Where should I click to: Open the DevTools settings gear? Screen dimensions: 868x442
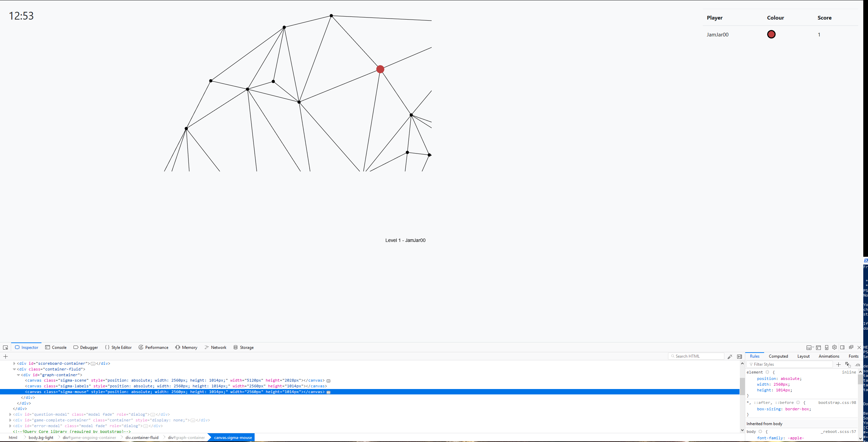[x=834, y=348]
